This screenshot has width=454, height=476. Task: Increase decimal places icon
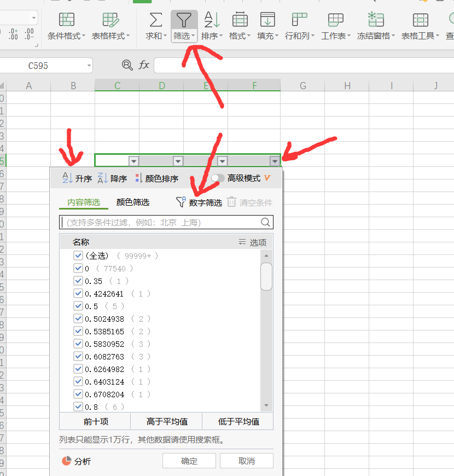click(13, 34)
